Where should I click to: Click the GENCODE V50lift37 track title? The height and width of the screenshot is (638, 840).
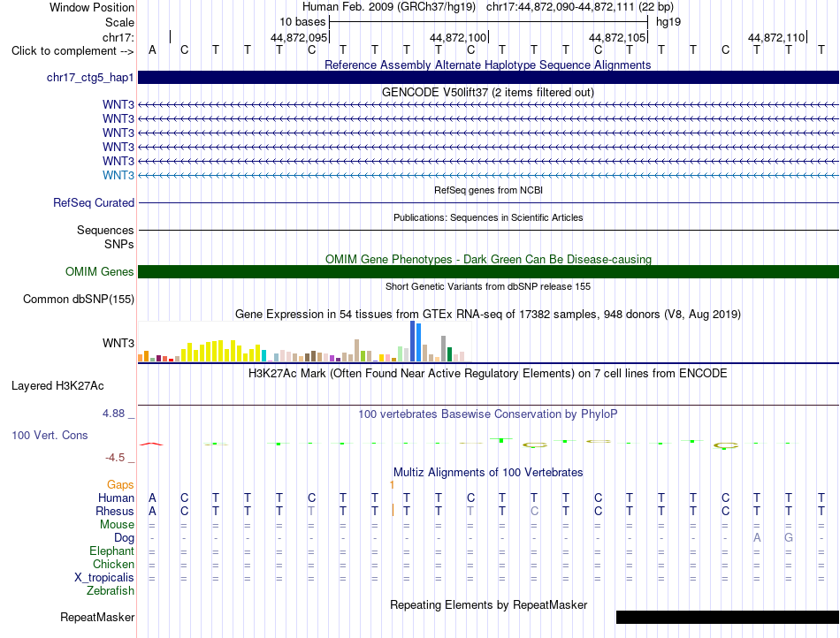(487, 92)
